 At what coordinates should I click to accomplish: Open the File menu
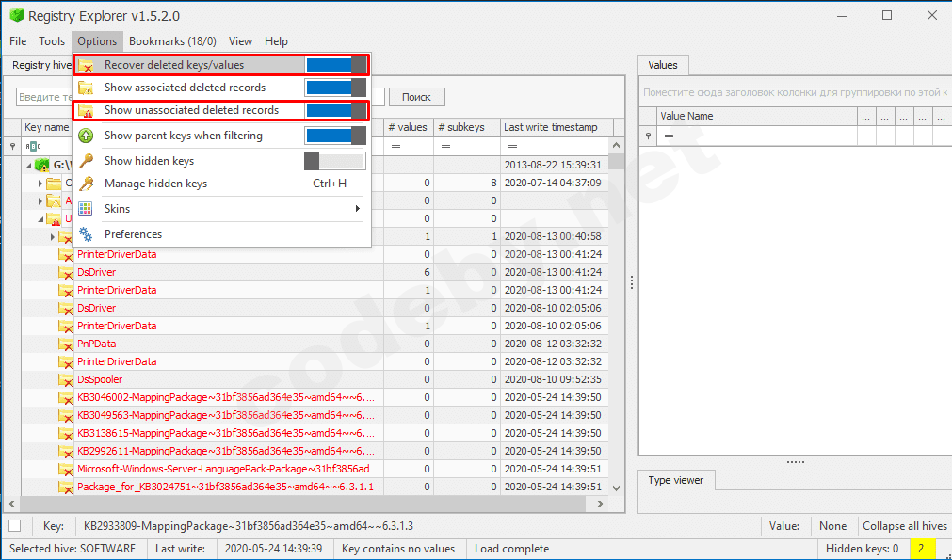(18, 41)
